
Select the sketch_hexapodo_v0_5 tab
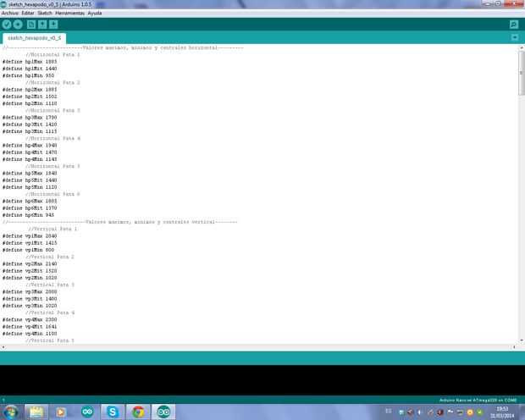[x=34, y=38]
